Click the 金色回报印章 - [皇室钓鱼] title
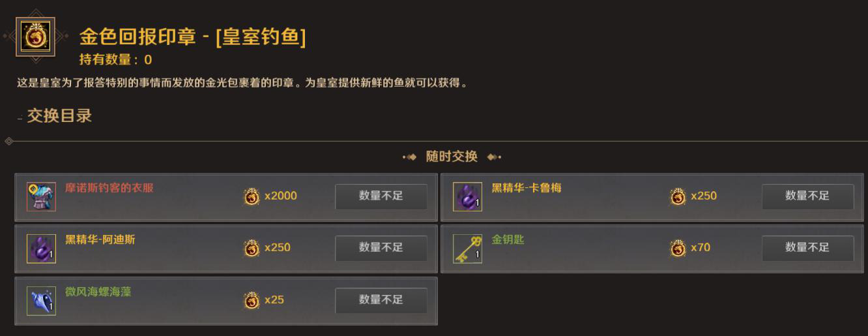This screenshot has height=336, width=868. point(192,37)
